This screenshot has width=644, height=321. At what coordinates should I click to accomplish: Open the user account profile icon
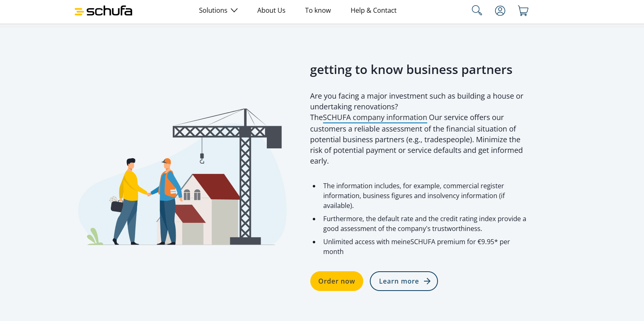click(x=500, y=11)
